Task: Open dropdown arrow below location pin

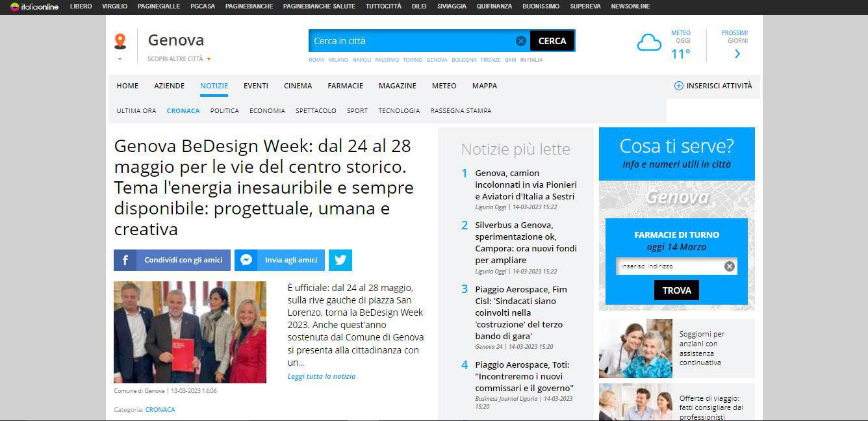Action: tap(120, 59)
